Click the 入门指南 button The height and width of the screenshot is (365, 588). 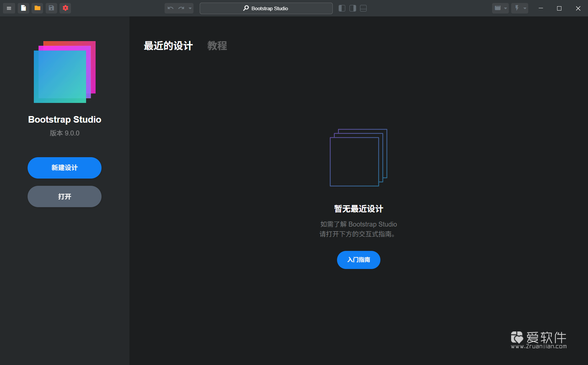pos(359,260)
